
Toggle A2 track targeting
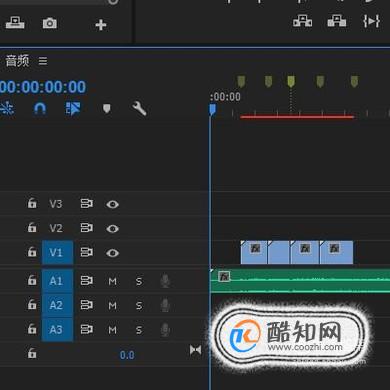[57, 305]
